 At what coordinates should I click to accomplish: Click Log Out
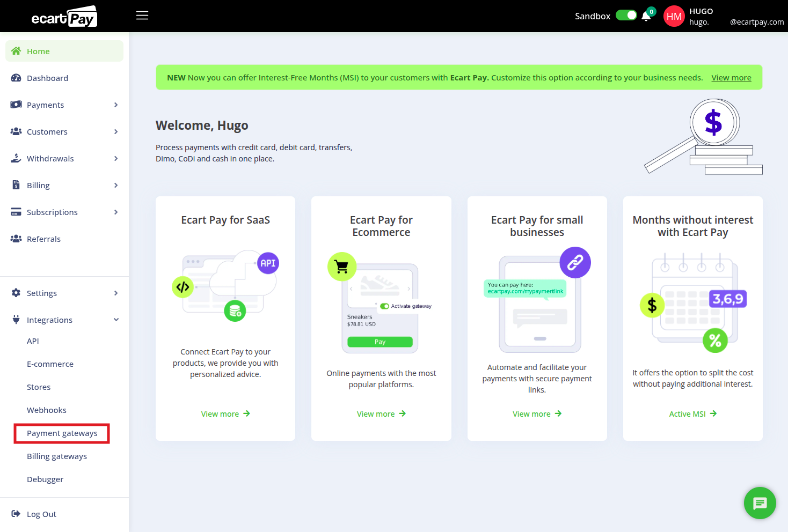click(41, 514)
